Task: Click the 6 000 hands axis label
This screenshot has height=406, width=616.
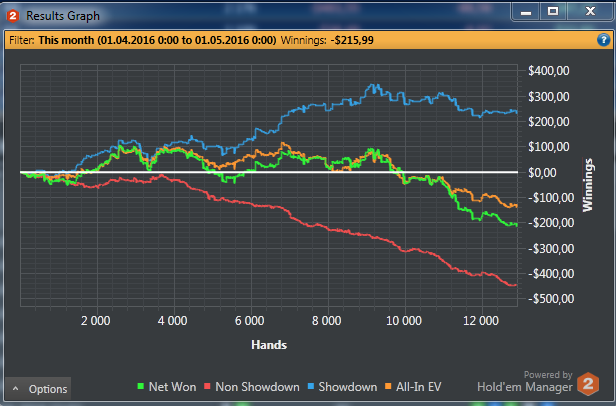Action: (x=249, y=321)
